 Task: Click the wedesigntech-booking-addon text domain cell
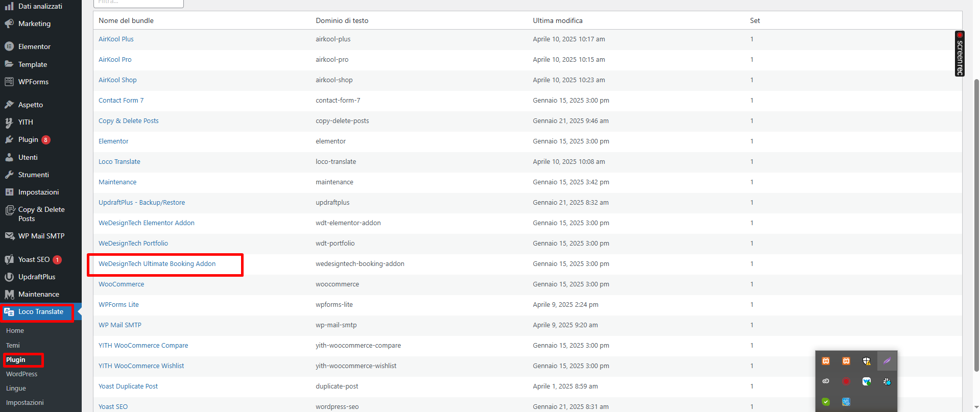(x=360, y=264)
